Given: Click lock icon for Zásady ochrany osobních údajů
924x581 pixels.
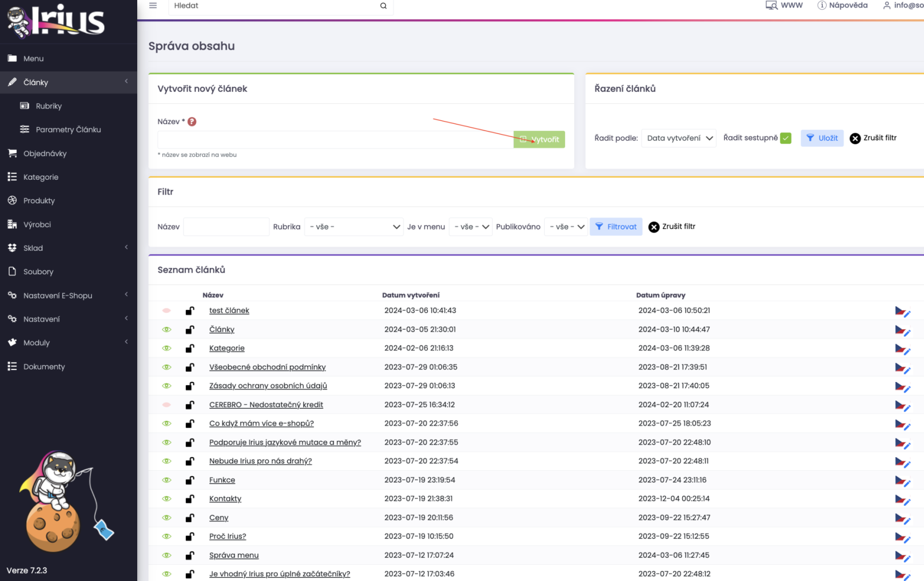Looking at the screenshot, I should (x=189, y=386).
